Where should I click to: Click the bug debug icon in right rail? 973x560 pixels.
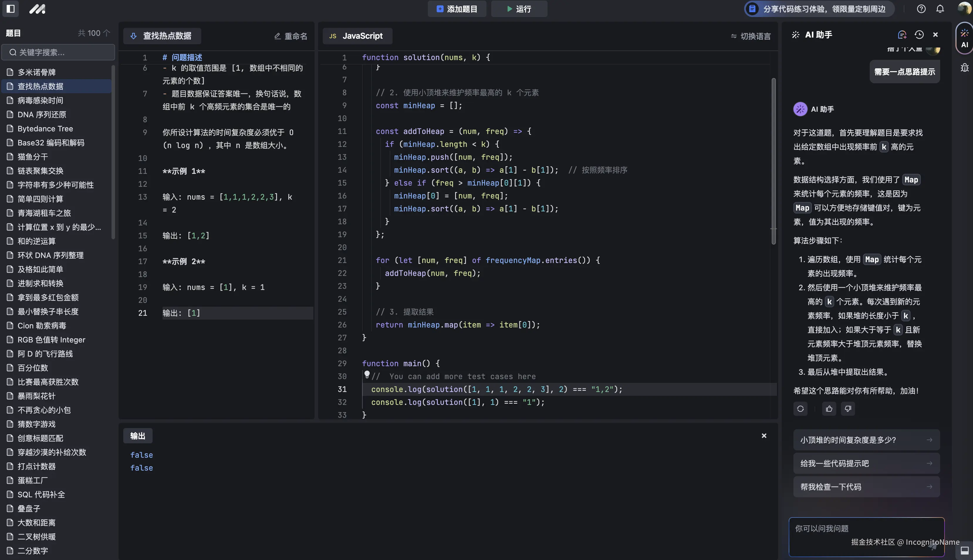[964, 68]
